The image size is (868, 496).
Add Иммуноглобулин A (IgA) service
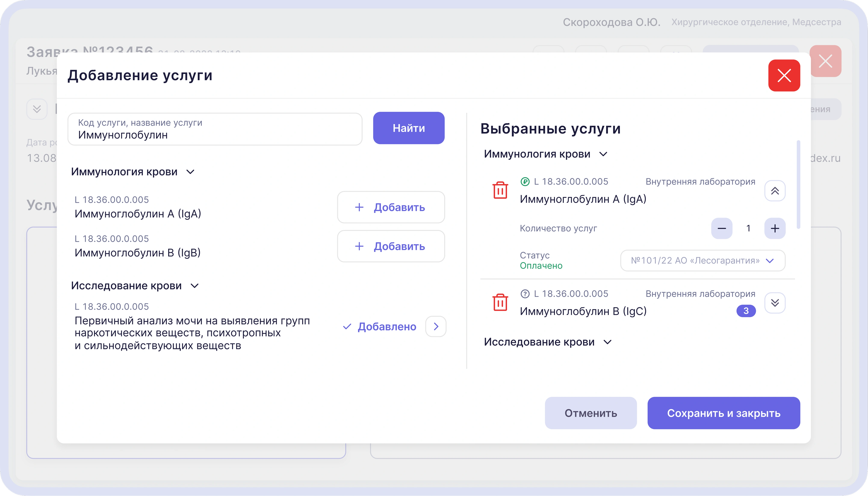pyautogui.click(x=391, y=207)
